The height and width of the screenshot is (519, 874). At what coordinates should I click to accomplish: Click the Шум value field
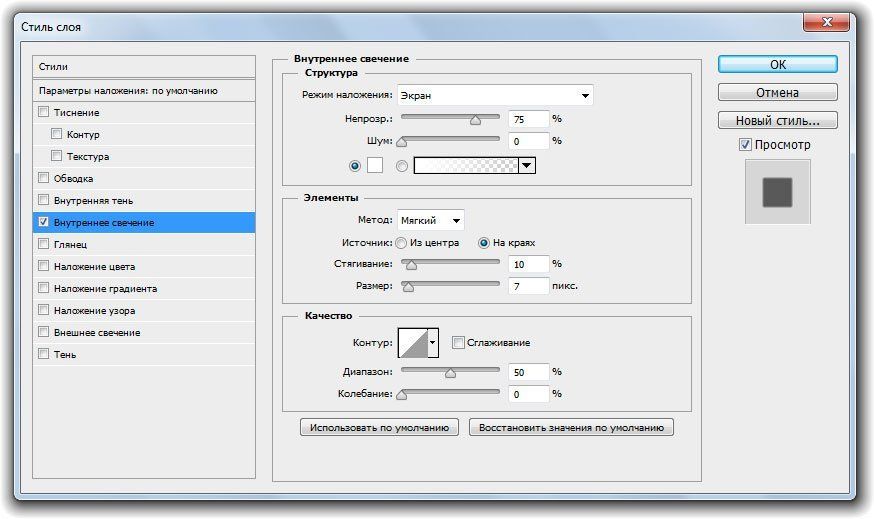529,141
